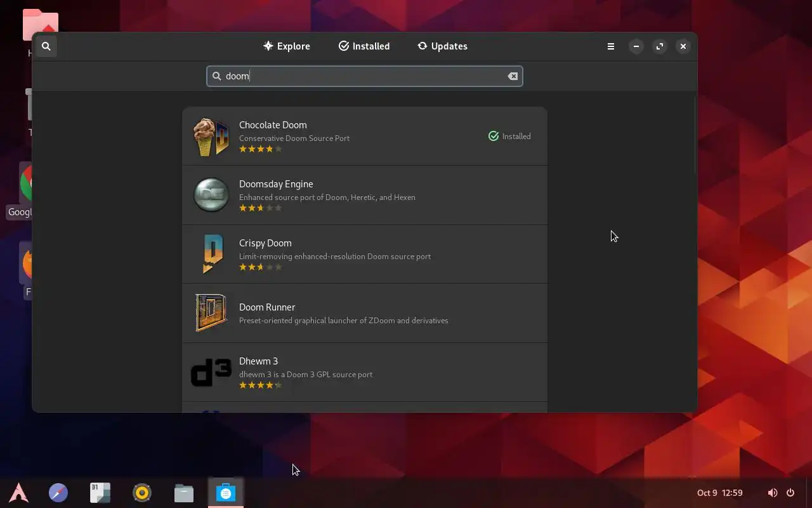Image resolution: width=812 pixels, height=508 pixels.
Task: Open the music player in the taskbar
Action: tap(142, 493)
